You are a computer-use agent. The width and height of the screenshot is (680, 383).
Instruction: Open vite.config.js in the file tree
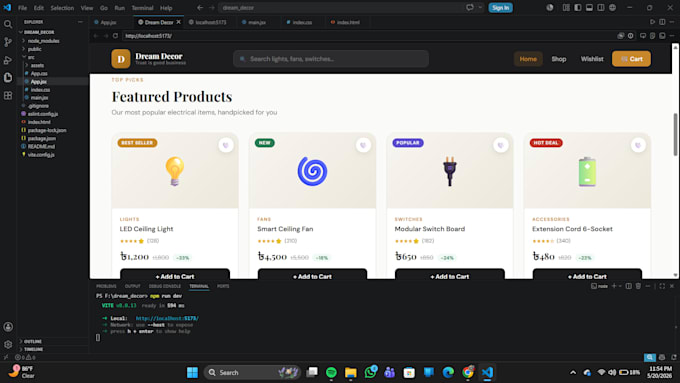(x=41, y=155)
